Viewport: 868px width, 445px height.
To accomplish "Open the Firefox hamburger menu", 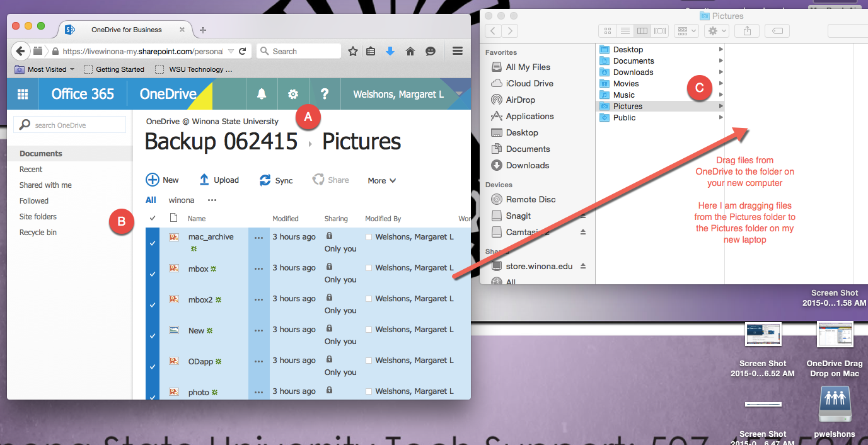I will 458,51.
